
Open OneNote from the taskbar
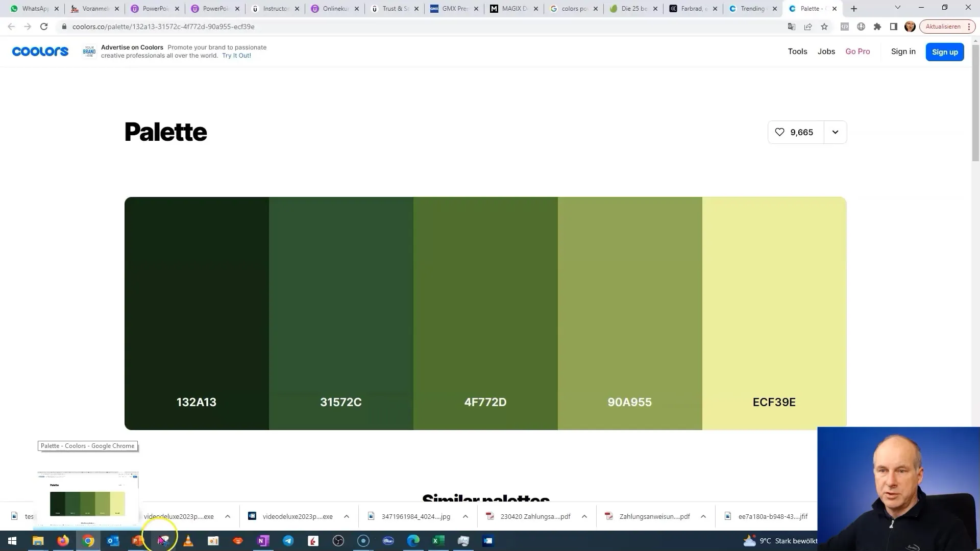coord(263,541)
